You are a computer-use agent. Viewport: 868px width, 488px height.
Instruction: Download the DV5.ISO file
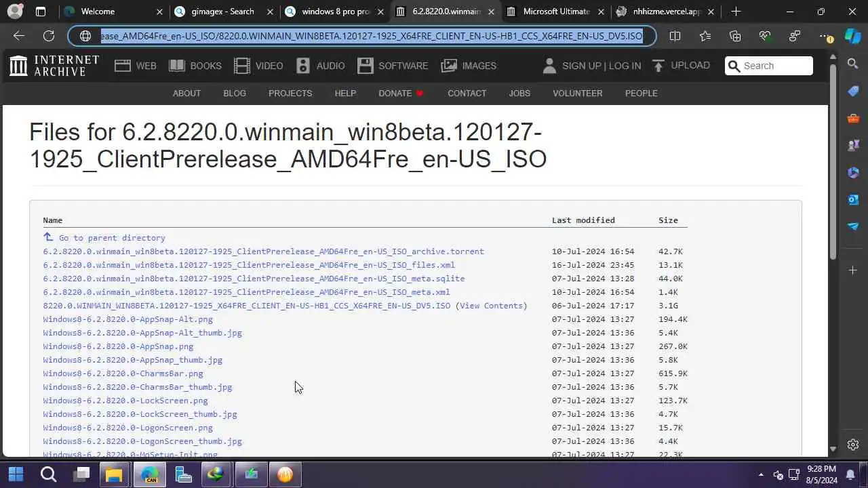pyautogui.click(x=247, y=306)
